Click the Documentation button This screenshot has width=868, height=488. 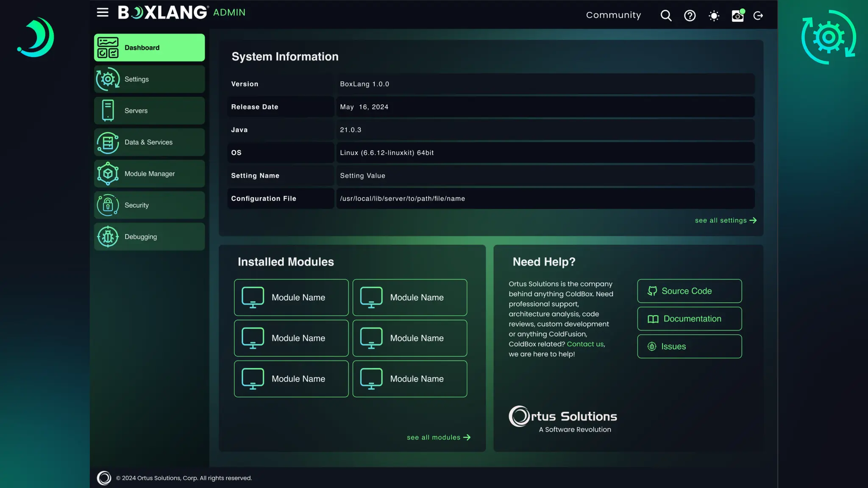coord(689,319)
